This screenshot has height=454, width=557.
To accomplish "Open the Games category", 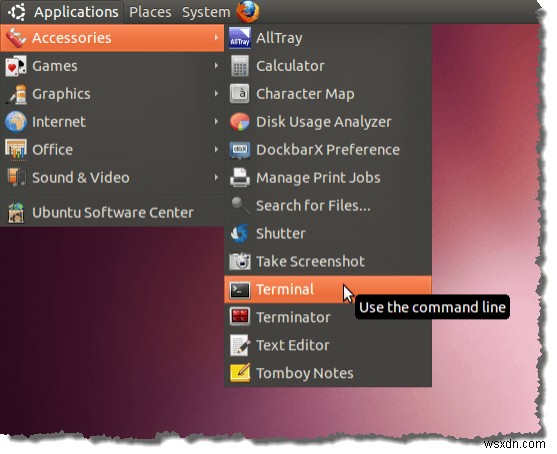I will click(112, 66).
